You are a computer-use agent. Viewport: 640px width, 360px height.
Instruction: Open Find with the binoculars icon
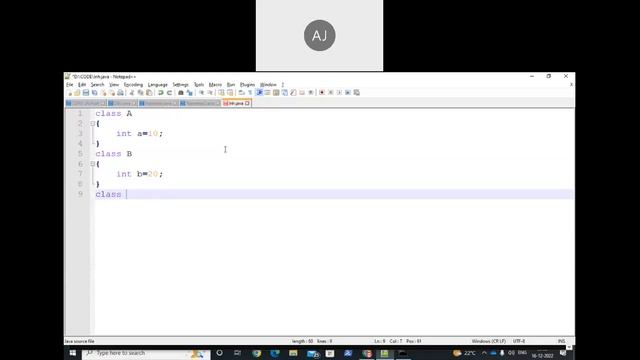pos(180,93)
